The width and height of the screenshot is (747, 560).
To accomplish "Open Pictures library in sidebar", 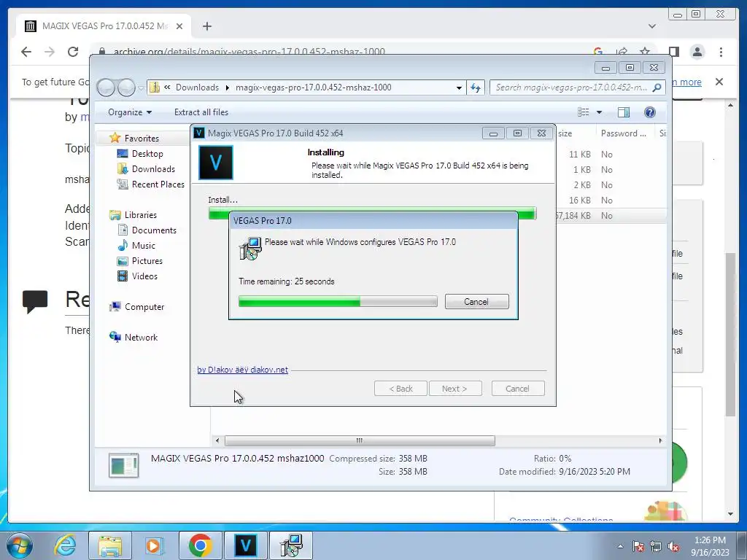I will click(x=147, y=260).
